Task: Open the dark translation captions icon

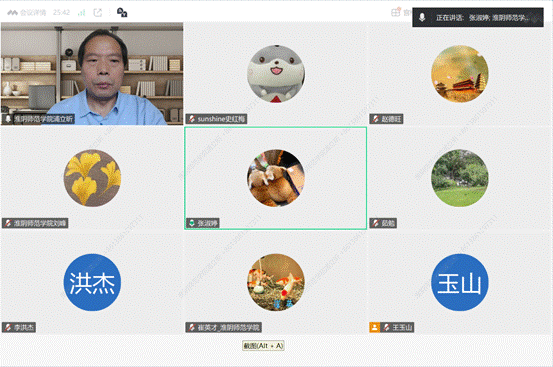Action: tap(122, 13)
